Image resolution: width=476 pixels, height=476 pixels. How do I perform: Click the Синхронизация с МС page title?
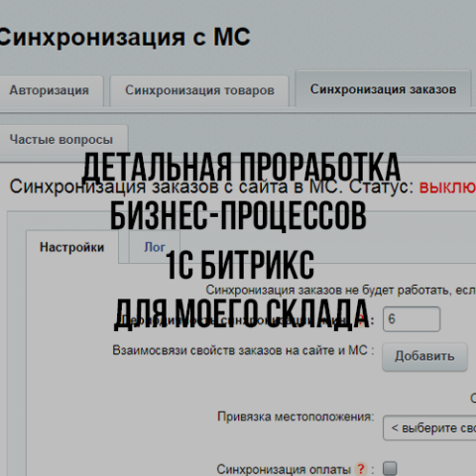point(125,37)
